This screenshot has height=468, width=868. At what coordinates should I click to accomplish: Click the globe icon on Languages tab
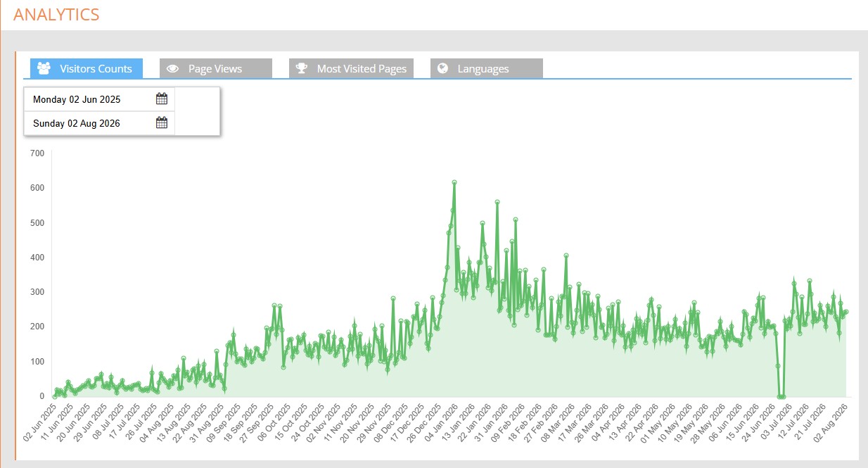[442, 68]
